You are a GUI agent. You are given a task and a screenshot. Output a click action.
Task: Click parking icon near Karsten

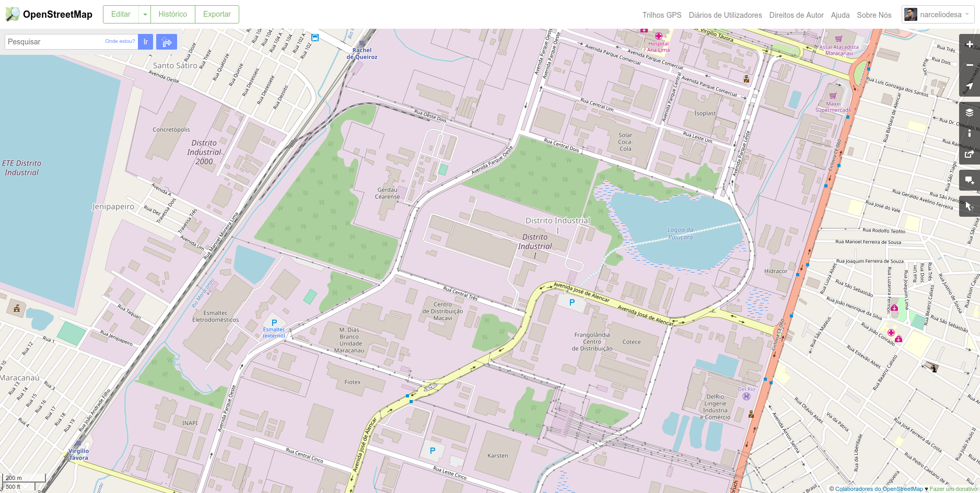tap(433, 451)
